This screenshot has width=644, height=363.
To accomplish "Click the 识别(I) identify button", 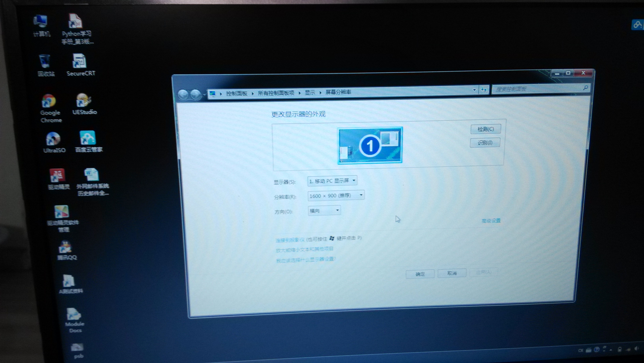I will pyautogui.click(x=485, y=142).
